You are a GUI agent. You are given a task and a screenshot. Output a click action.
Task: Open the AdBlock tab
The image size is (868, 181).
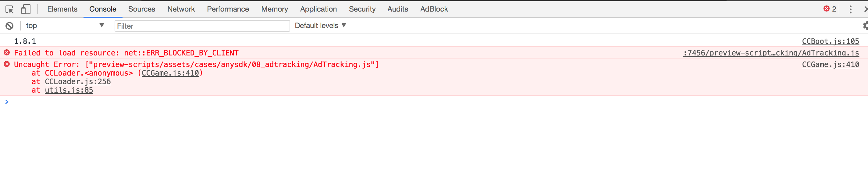pos(434,9)
